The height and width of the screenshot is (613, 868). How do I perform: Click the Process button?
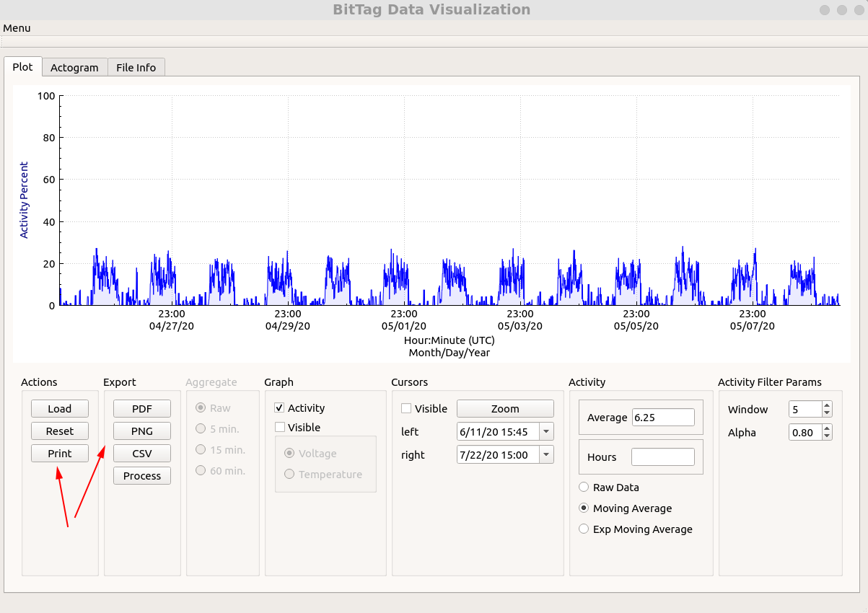tap(142, 475)
